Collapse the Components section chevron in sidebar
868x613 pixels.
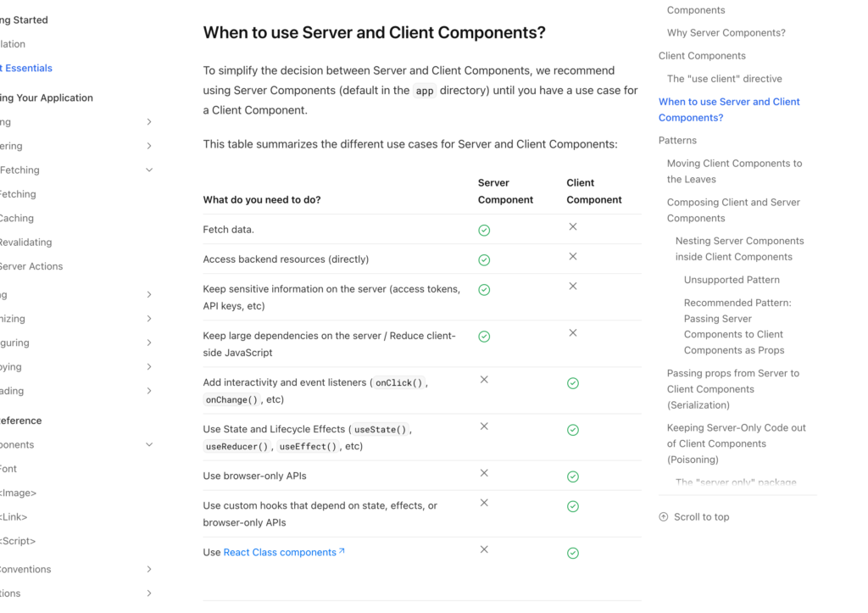149,444
